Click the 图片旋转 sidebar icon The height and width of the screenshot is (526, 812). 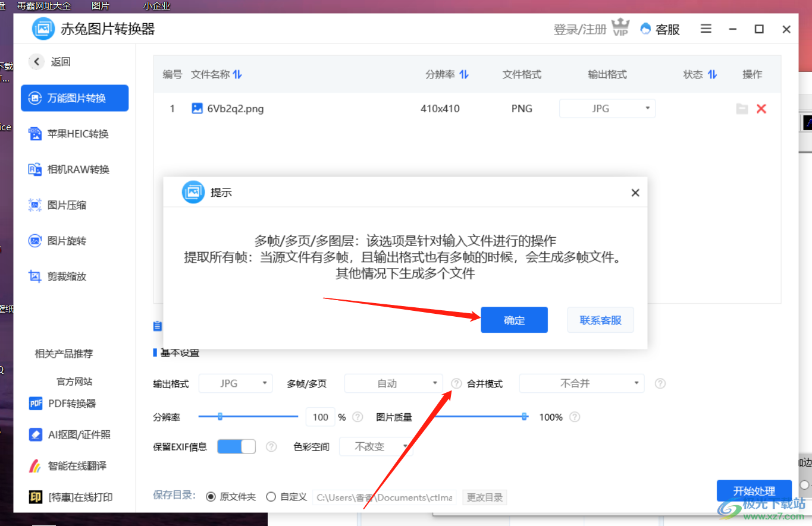35,241
